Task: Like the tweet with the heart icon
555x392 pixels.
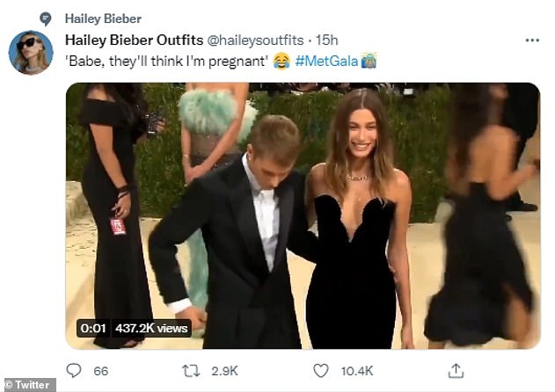Action: [321, 371]
